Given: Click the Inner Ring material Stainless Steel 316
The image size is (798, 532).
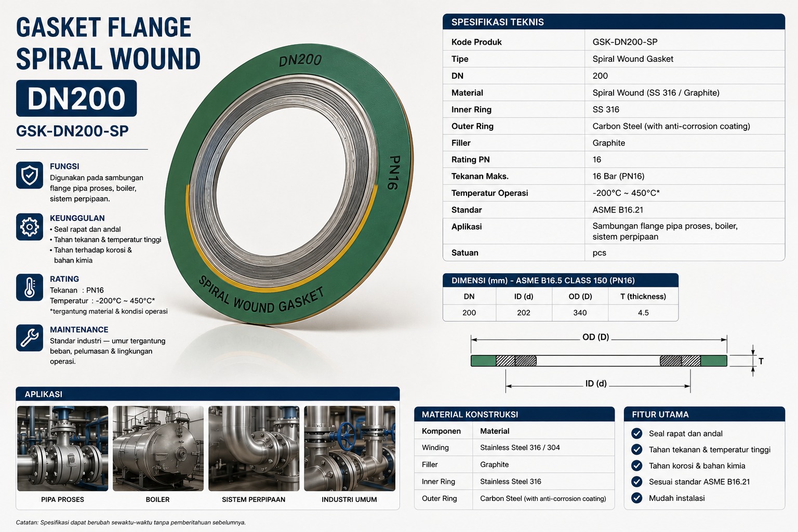Looking at the screenshot, I should click(511, 482).
